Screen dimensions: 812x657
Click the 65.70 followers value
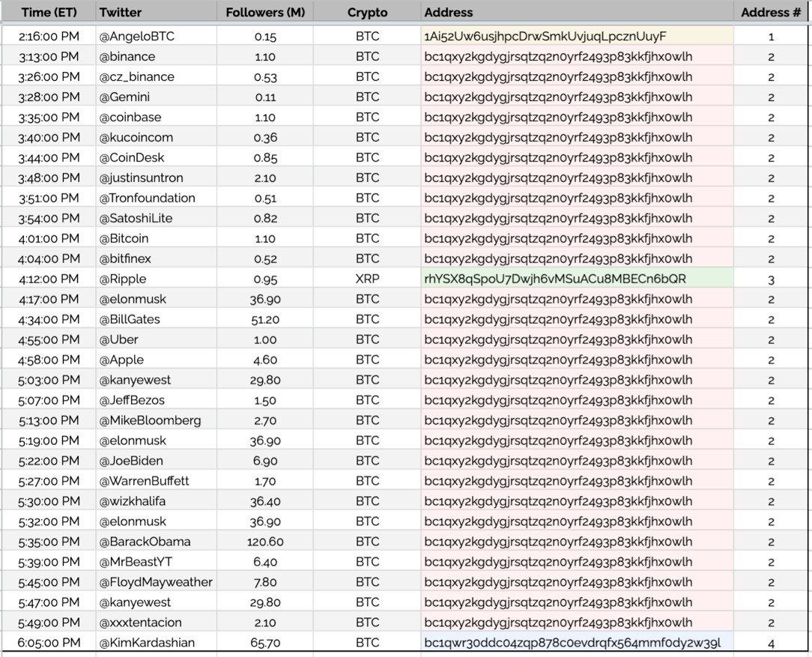point(265,642)
